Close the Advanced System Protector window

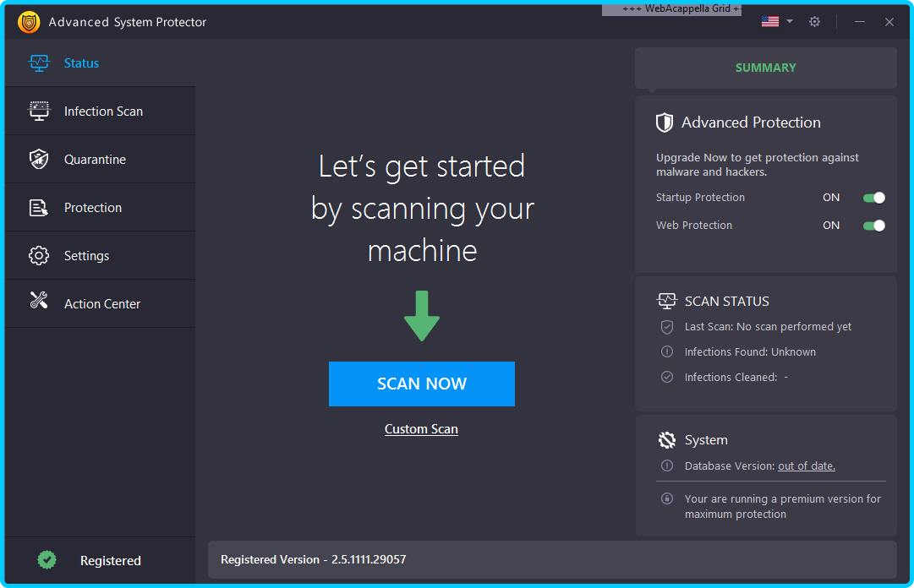(889, 21)
